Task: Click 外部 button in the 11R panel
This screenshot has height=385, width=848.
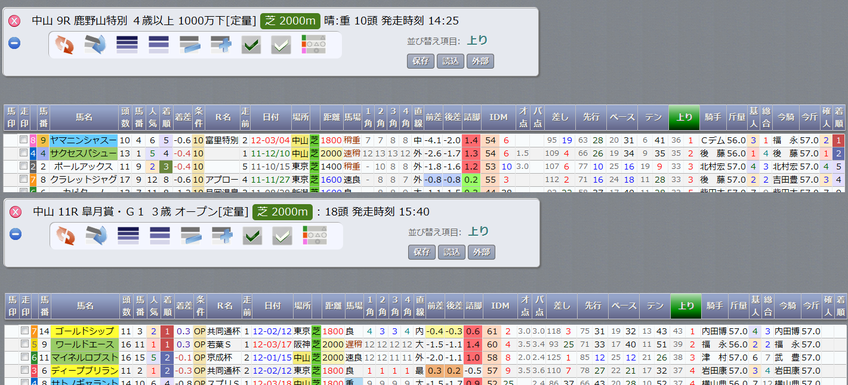Action: coord(482,252)
